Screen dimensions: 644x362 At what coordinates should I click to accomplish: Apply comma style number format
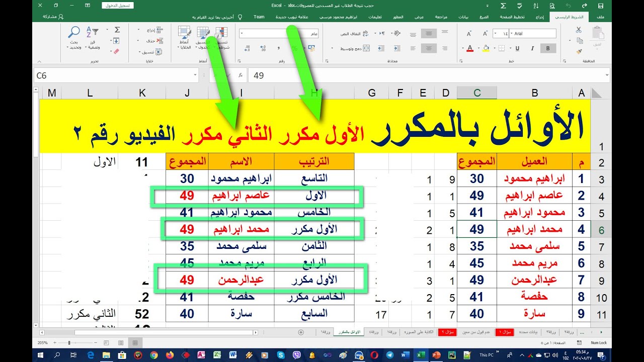click(x=278, y=48)
